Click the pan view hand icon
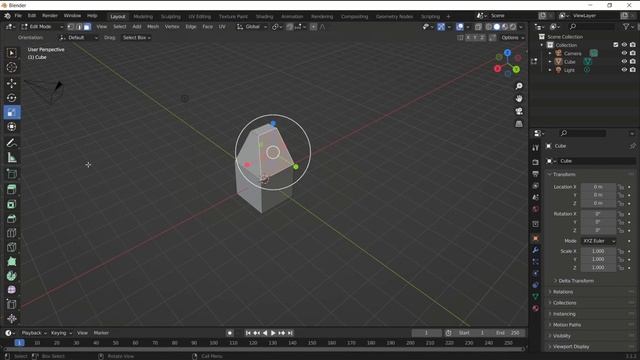The image size is (640, 360). coord(519,99)
